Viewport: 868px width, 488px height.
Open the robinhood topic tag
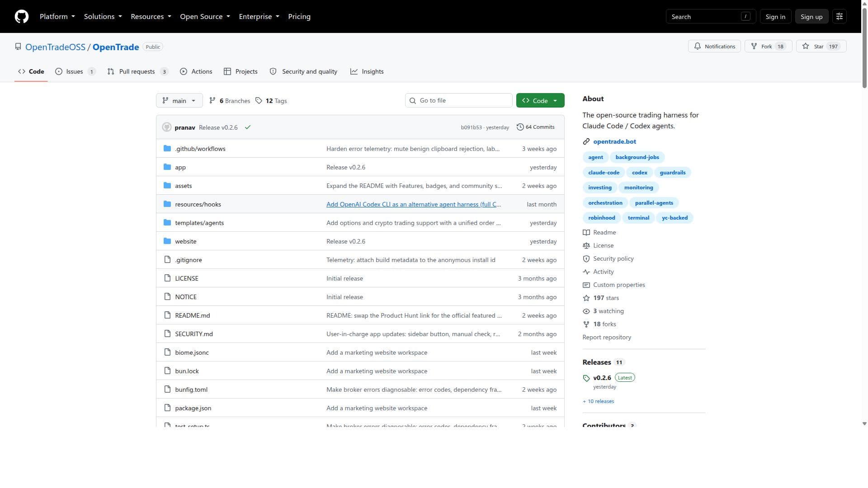[601, 218]
